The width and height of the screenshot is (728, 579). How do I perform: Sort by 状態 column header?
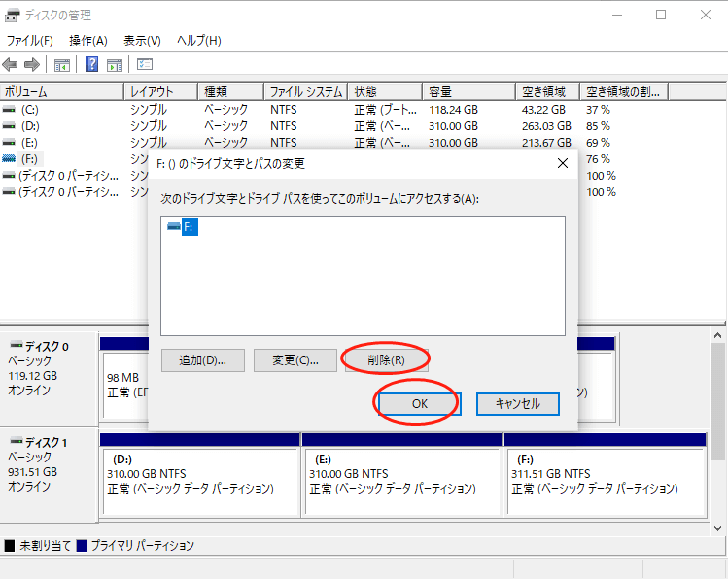coord(385,92)
